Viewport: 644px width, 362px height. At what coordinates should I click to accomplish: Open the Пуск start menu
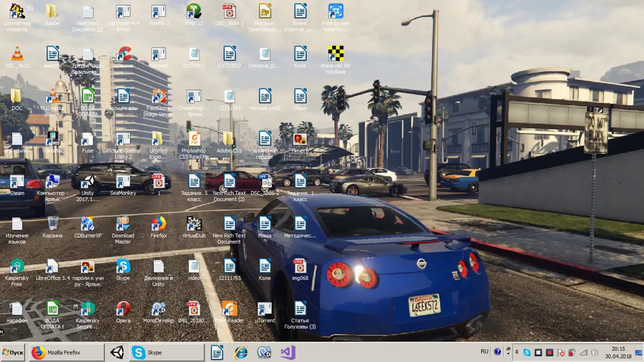[x=13, y=352]
